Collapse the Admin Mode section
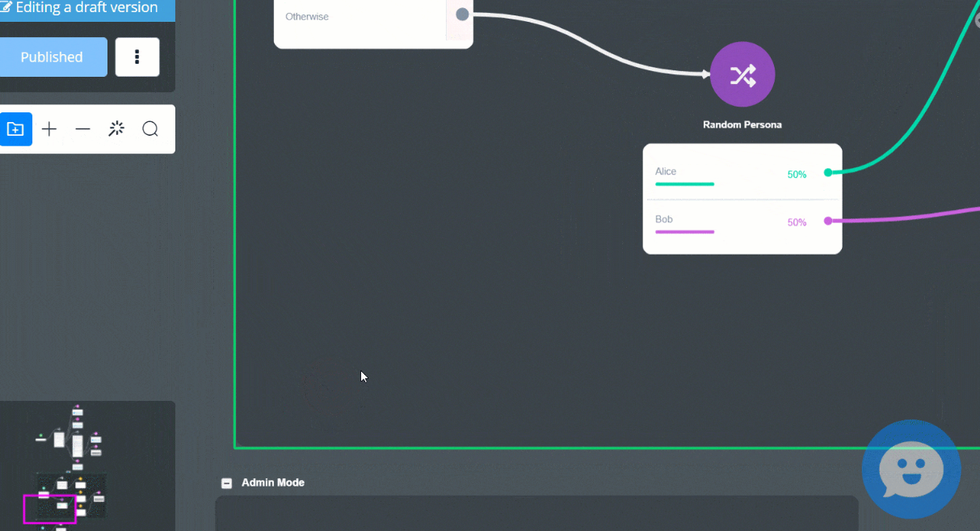The image size is (980, 531). click(226, 483)
